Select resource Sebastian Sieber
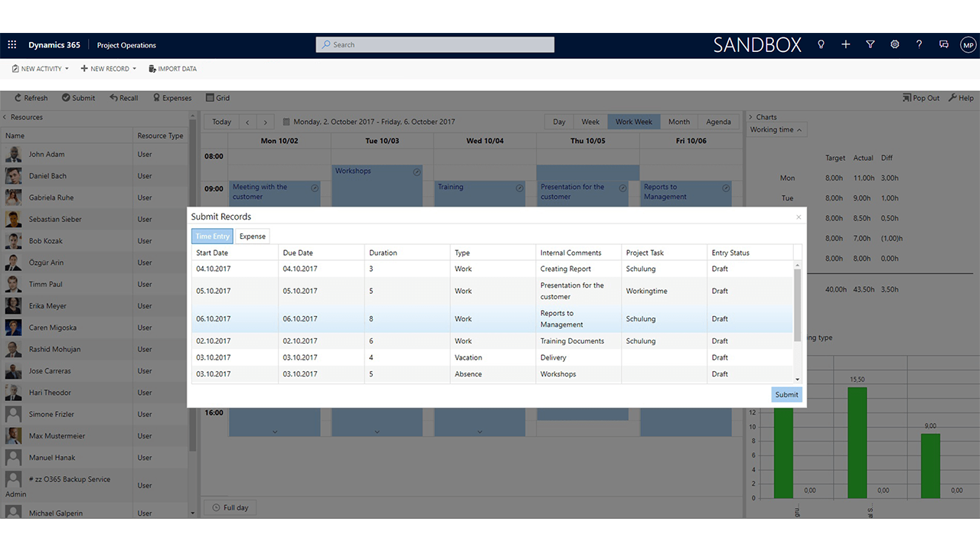980x551 pixels. pos(95,219)
